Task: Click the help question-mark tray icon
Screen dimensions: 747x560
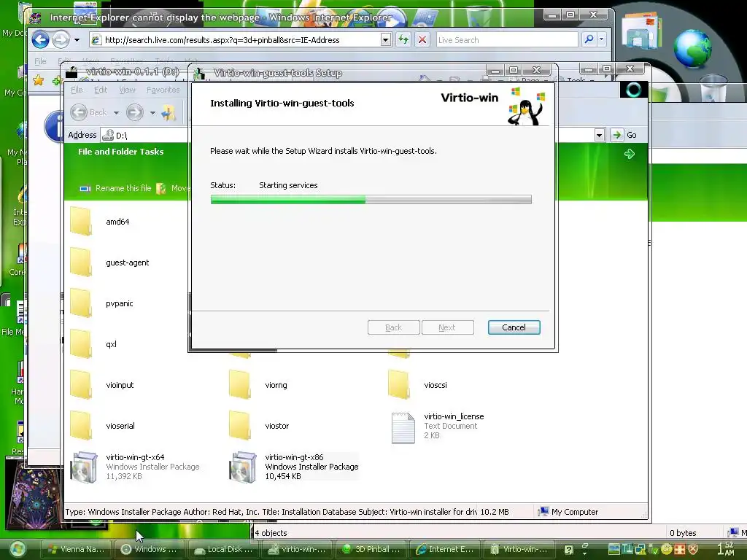Action: (568, 549)
